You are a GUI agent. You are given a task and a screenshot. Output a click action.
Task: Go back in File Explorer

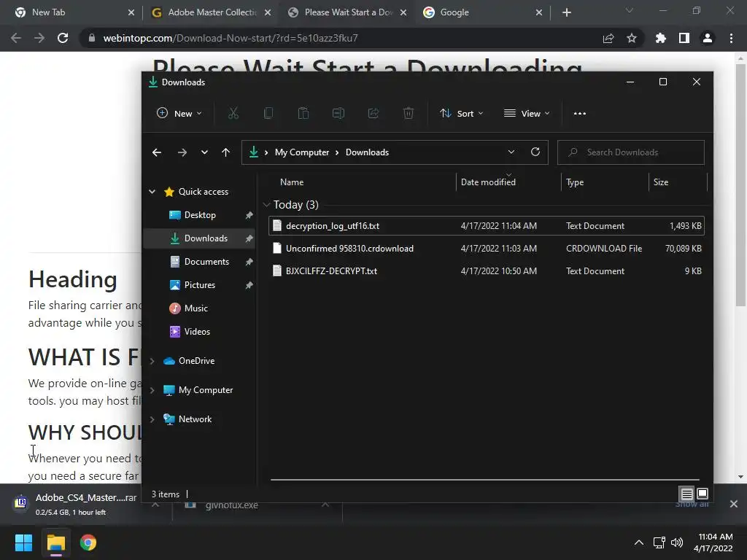[157, 152]
